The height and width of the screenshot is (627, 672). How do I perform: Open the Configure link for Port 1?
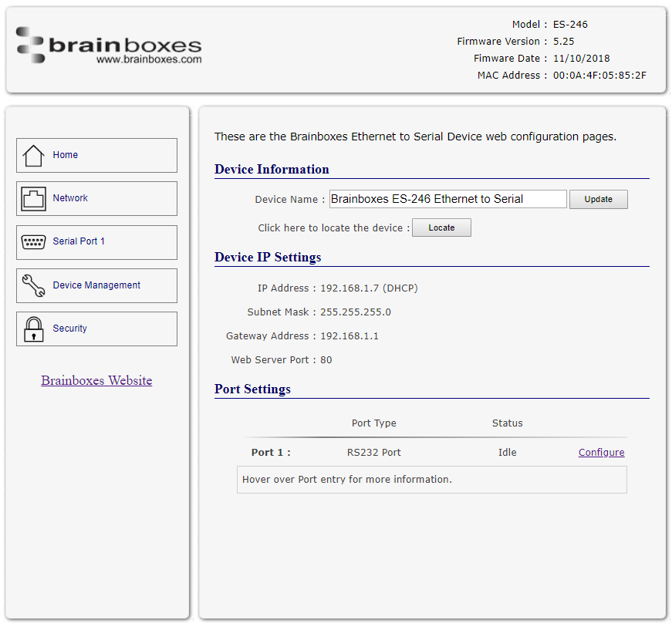point(601,452)
